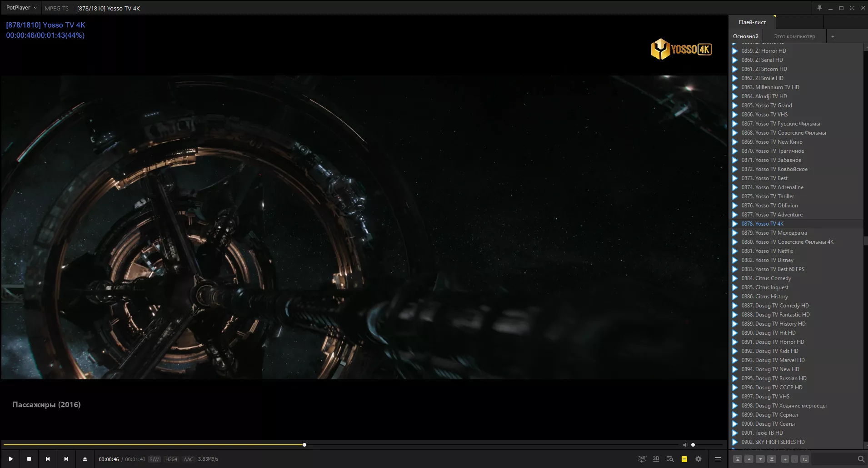This screenshot has height=468, width=868.
Task: Click play arrow beside 0864. Akudji TV HD
Action: point(735,96)
